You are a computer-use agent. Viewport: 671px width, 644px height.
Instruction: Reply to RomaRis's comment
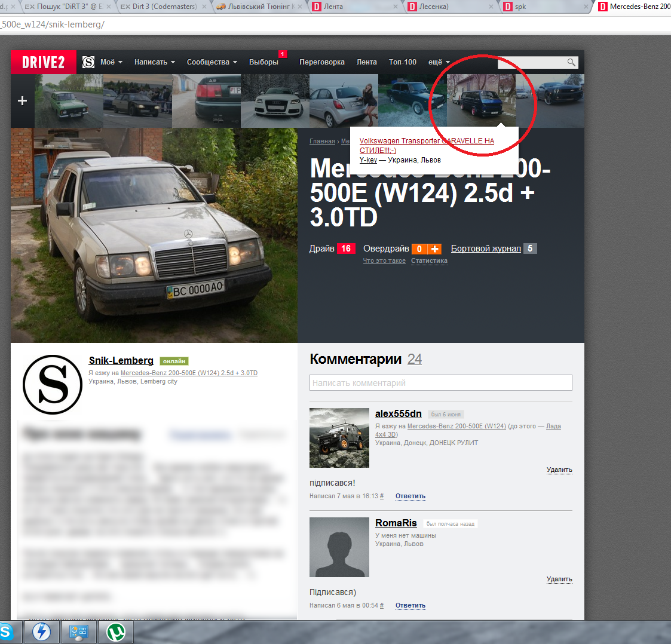pos(410,606)
